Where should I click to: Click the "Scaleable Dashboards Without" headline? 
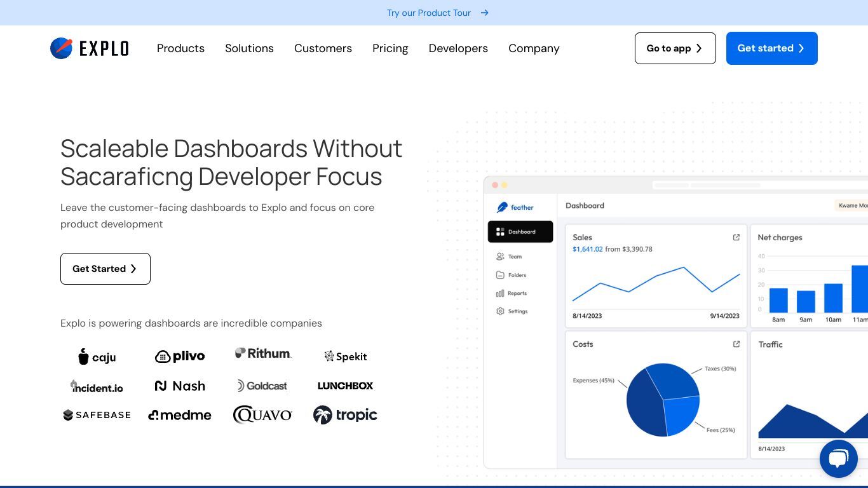click(x=231, y=149)
